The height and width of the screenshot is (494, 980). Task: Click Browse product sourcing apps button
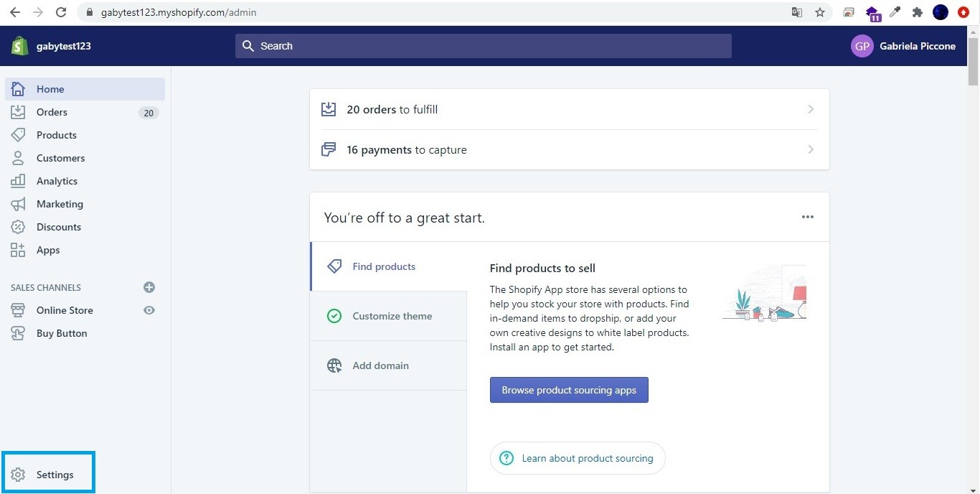(569, 390)
